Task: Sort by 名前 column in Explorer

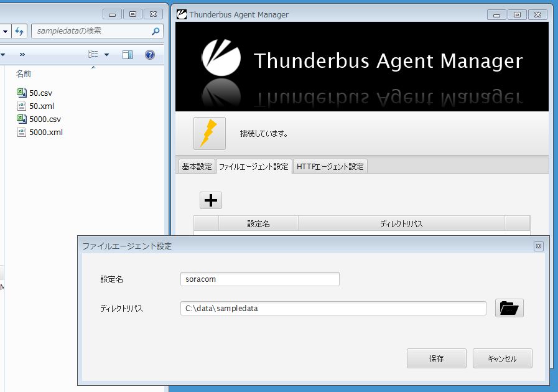Action: pos(24,73)
